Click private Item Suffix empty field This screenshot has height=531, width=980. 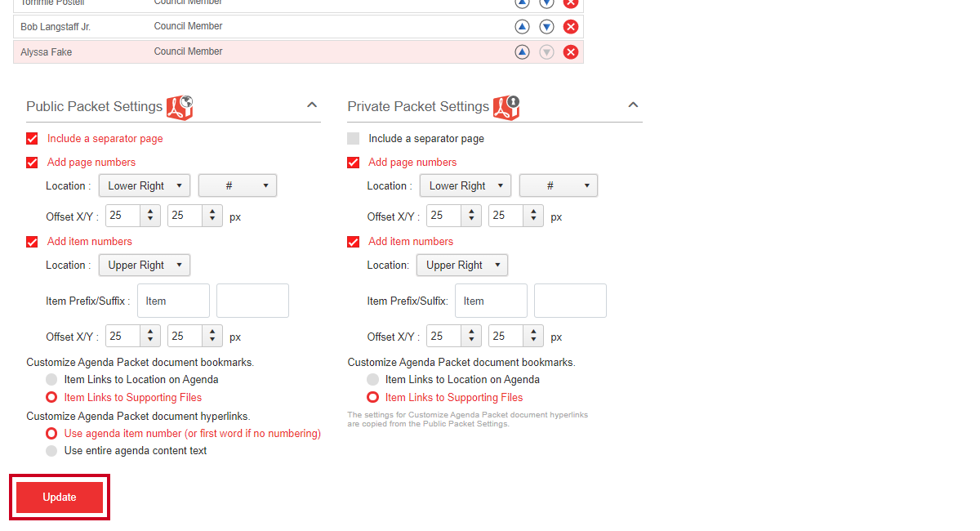570,301
